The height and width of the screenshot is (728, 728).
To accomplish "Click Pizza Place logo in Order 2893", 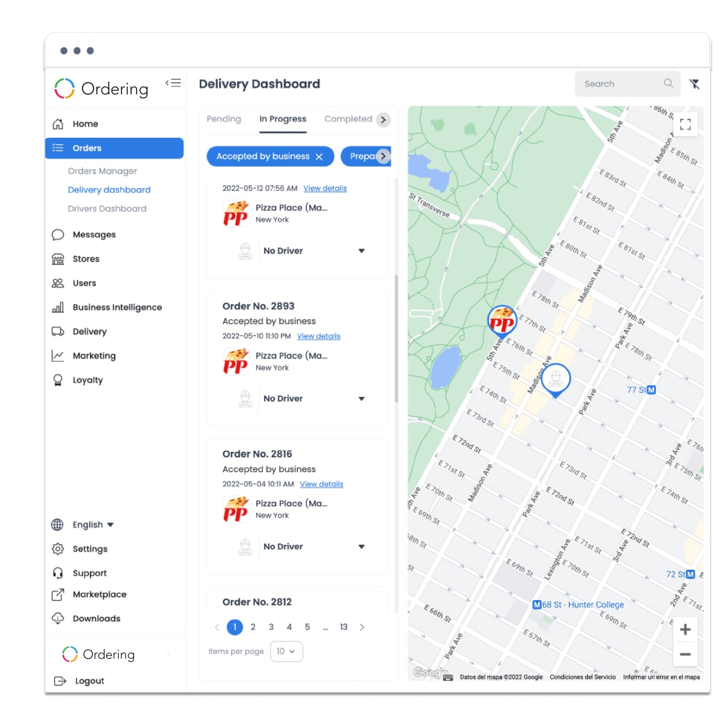I will coord(235,361).
